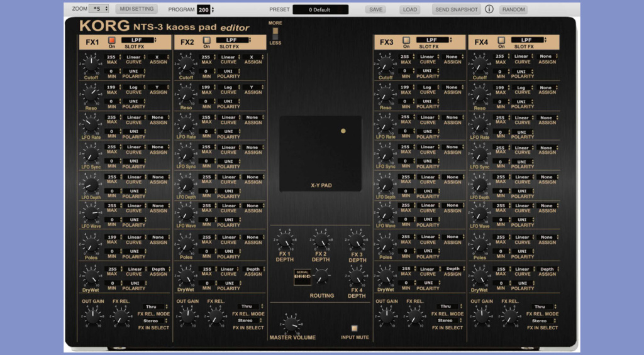Click the info icon next to Send Snapshot
The width and height of the screenshot is (644, 355).
pos(489,9)
